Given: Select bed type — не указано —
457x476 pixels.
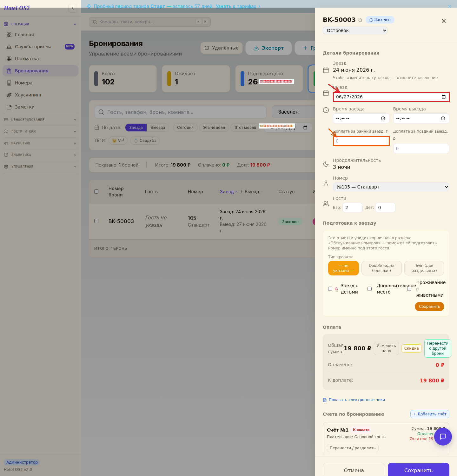Looking at the screenshot, I should 343,268.
